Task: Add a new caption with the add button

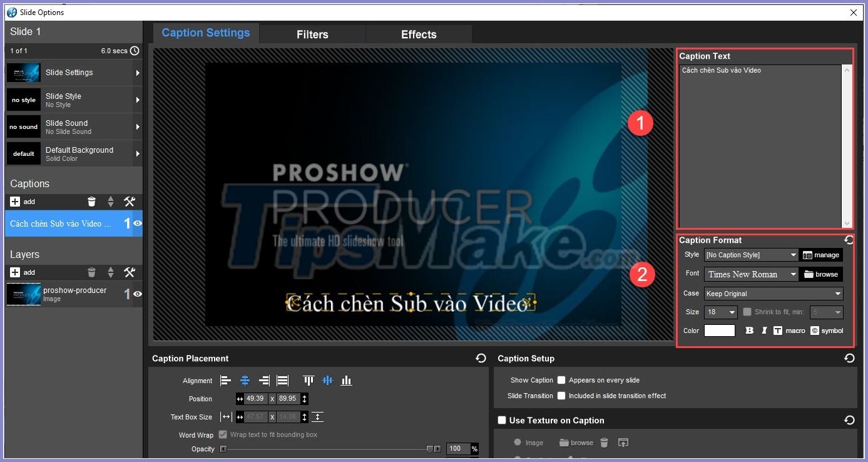Action: [14, 202]
